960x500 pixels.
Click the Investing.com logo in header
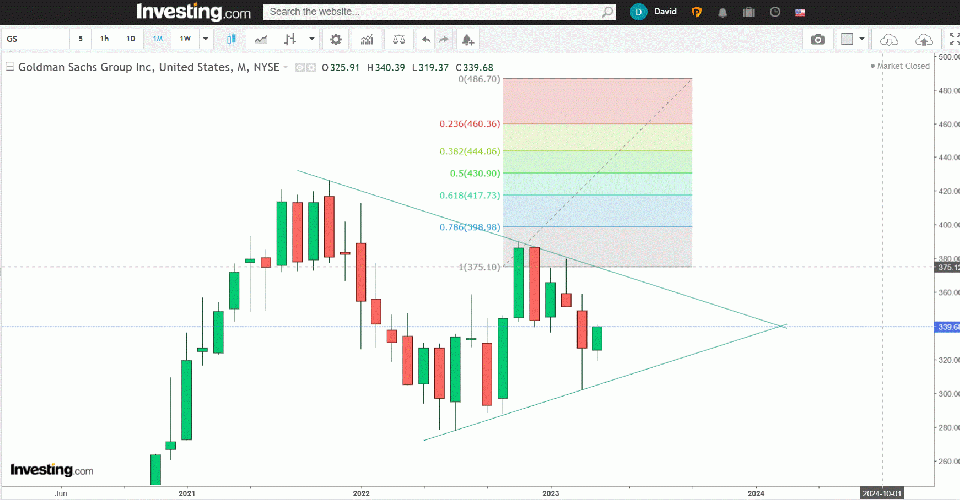pos(193,12)
